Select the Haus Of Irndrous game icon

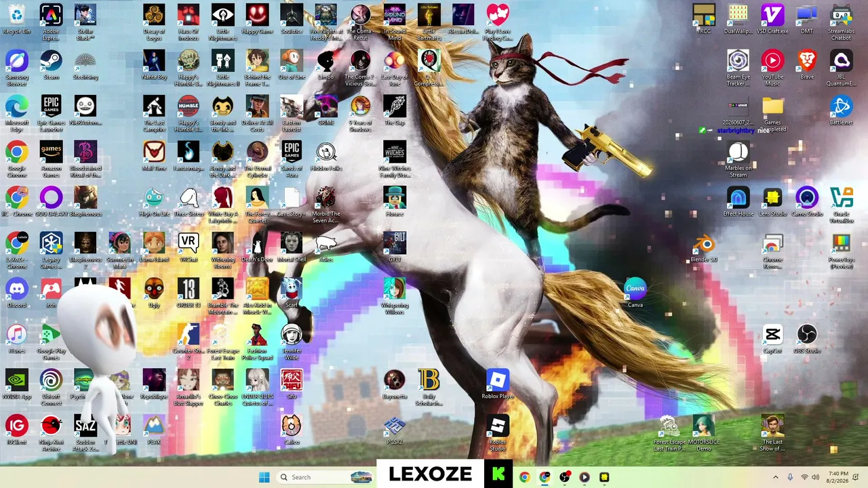[x=189, y=21]
